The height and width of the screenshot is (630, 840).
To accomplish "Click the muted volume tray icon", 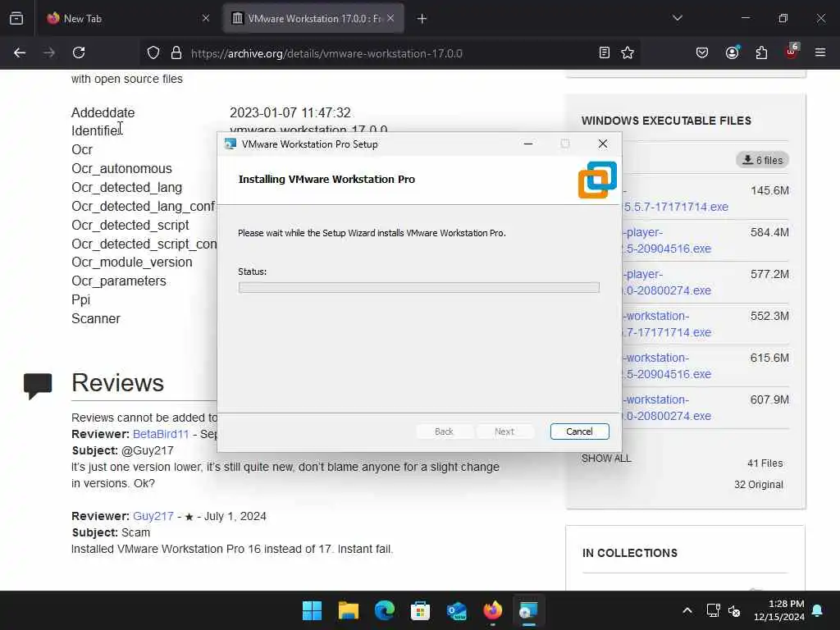I will tap(734, 610).
